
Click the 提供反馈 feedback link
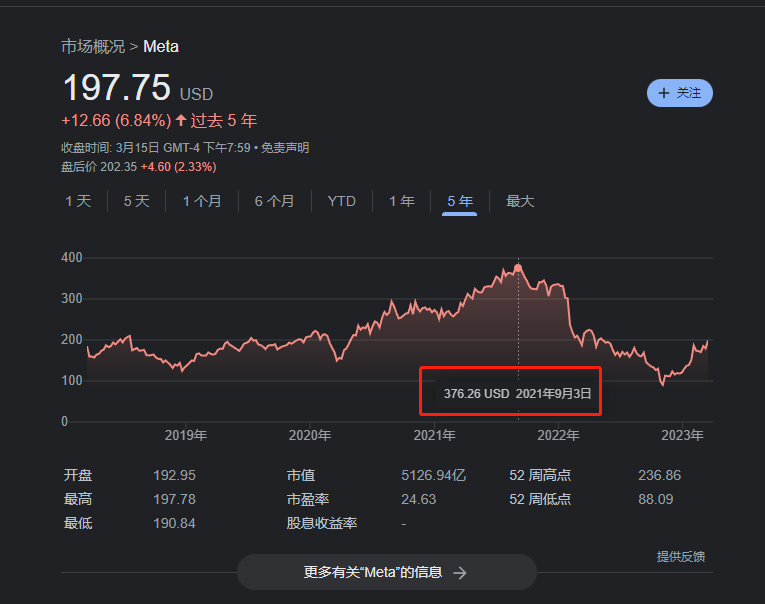[681, 556]
